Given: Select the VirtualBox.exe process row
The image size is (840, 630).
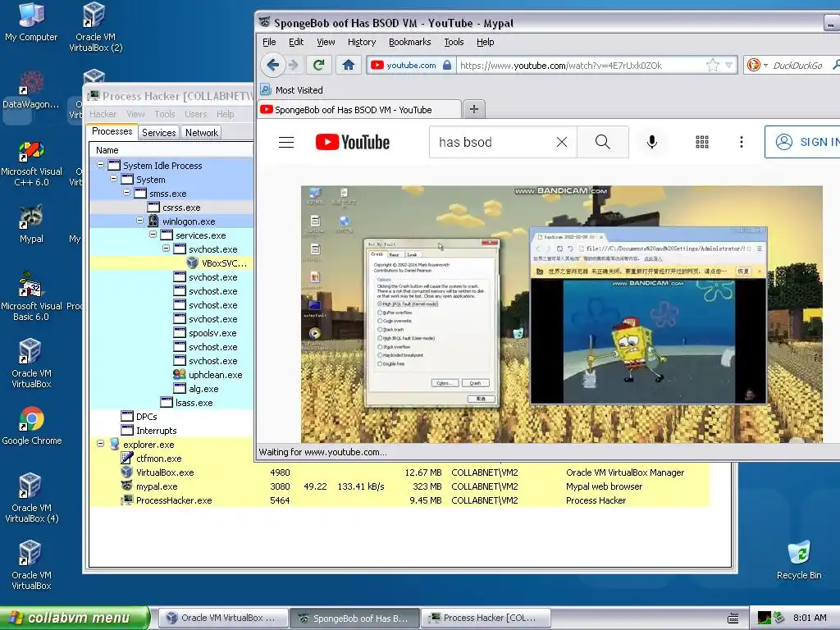Looking at the screenshot, I should coord(399,472).
